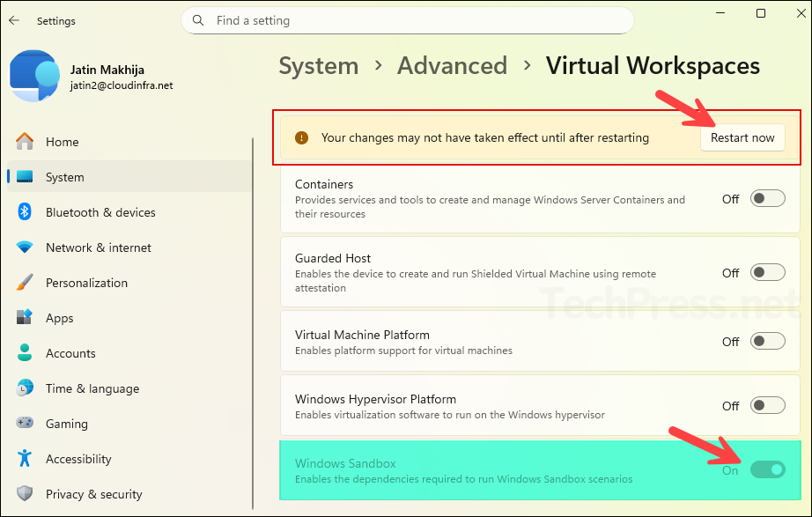Enable Virtual Machine Platform
The image size is (812, 517).
pyautogui.click(x=766, y=341)
